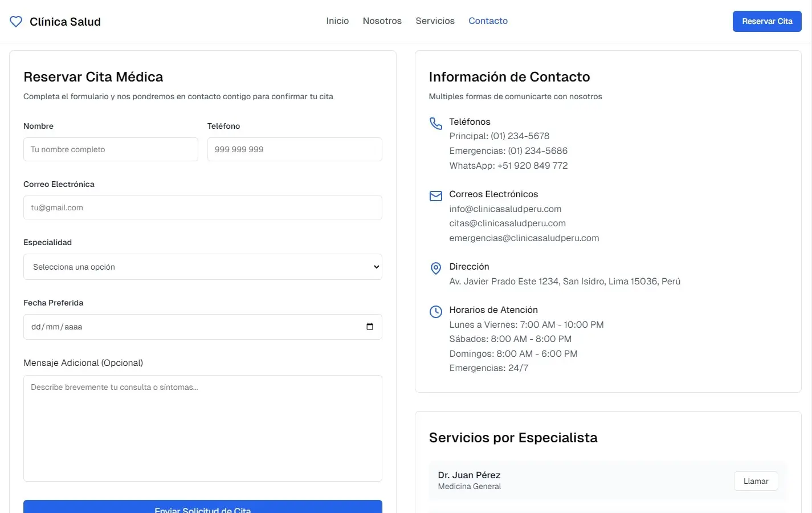Click the clock icon beside Horarios de Atención
The height and width of the screenshot is (513, 812).
point(436,312)
